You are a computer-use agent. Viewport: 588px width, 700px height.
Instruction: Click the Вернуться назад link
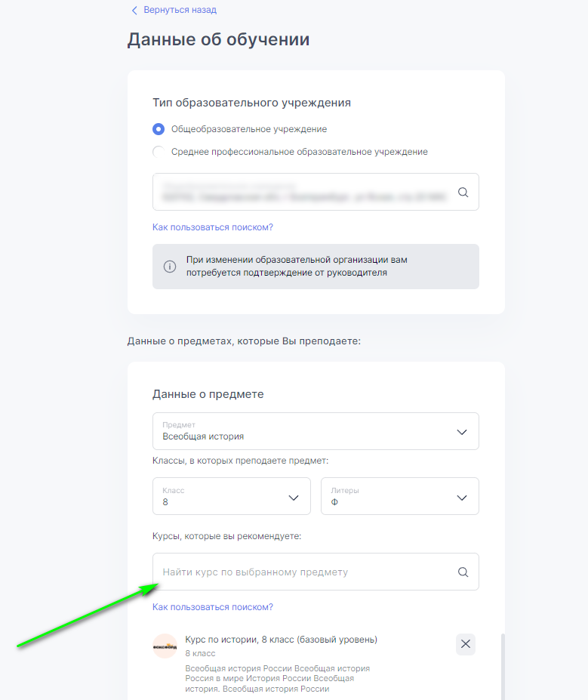click(180, 11)
